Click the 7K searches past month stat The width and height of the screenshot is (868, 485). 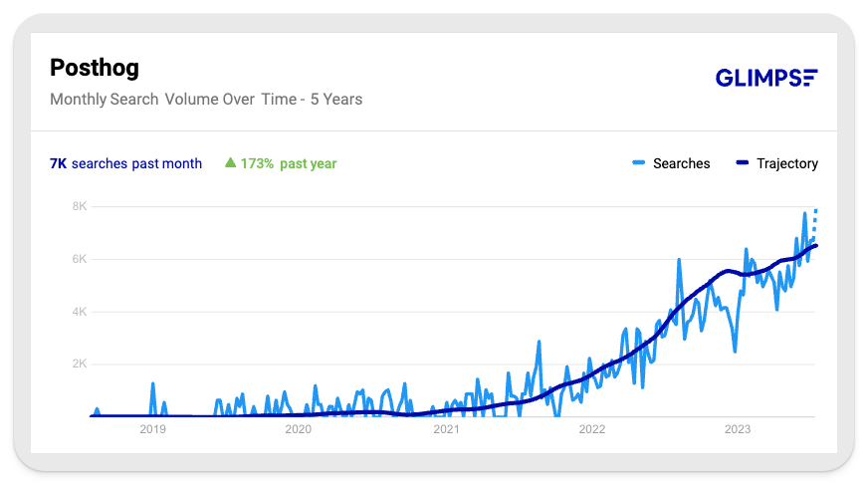click(125, 163)
